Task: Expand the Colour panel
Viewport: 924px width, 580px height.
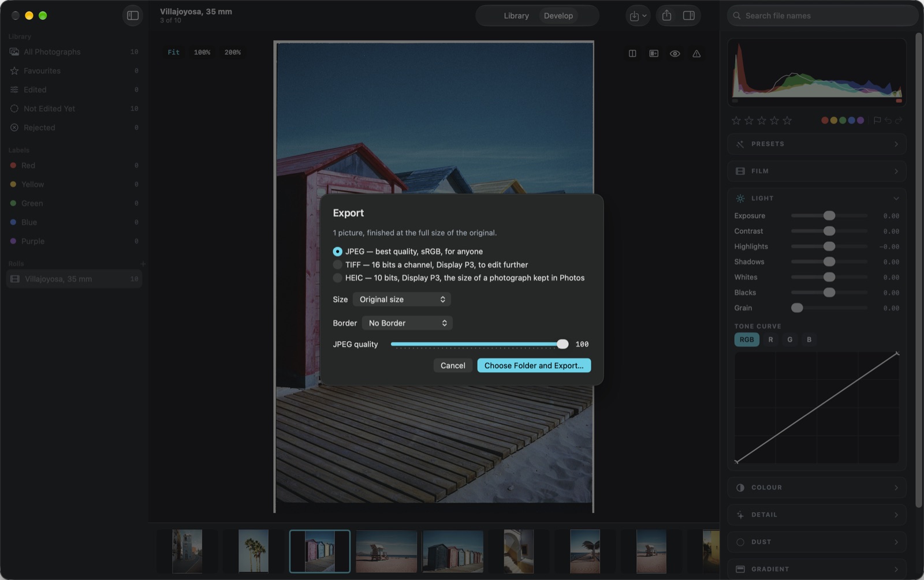Action: pos(817,488)
